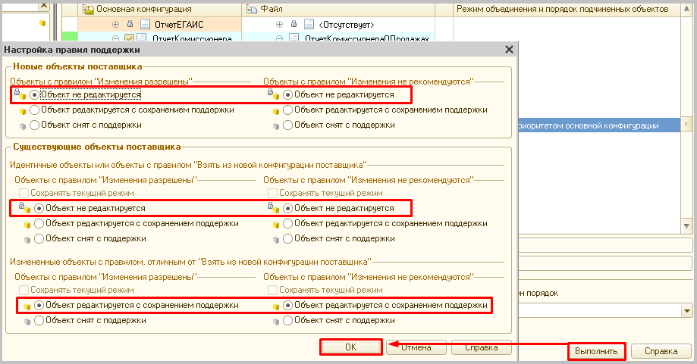The height and width of the screenshot is (364, 697).
Task: Click Выполнить button
Action: (x=596, y=351)
